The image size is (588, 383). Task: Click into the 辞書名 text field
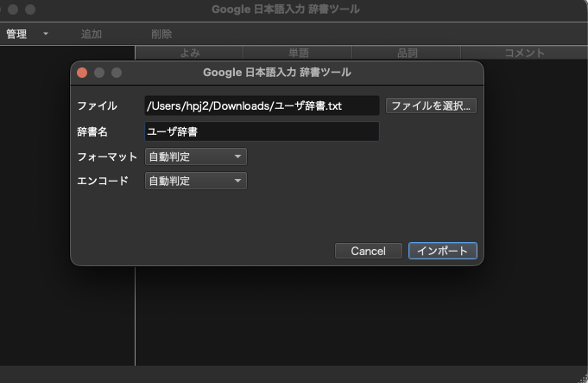click(262, 131)
